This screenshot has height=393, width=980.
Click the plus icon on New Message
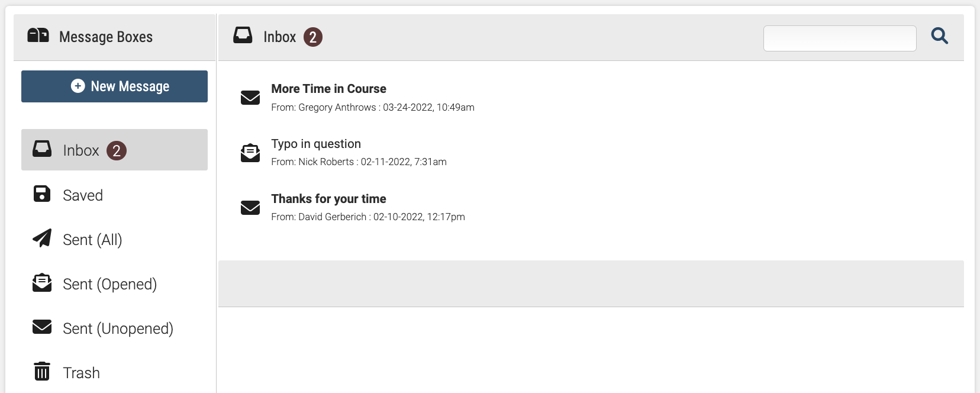pos(78,86)
